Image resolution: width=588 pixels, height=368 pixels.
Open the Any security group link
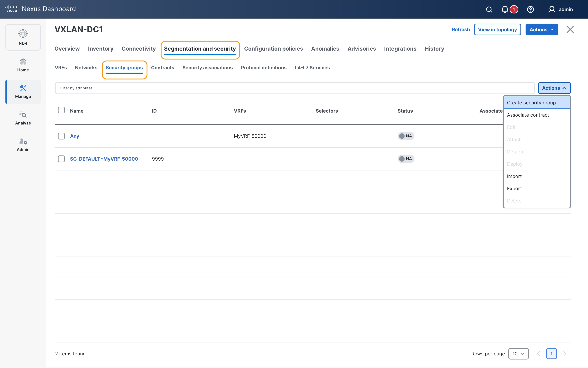pos(75,136)
